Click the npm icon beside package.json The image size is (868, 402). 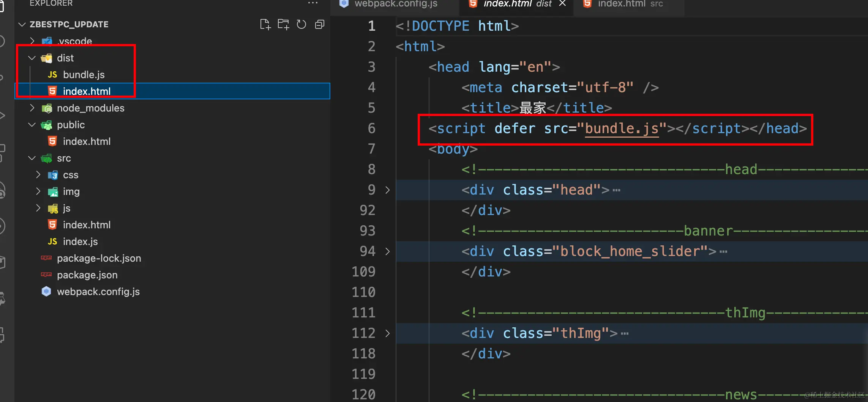click(x=46, y=275)
